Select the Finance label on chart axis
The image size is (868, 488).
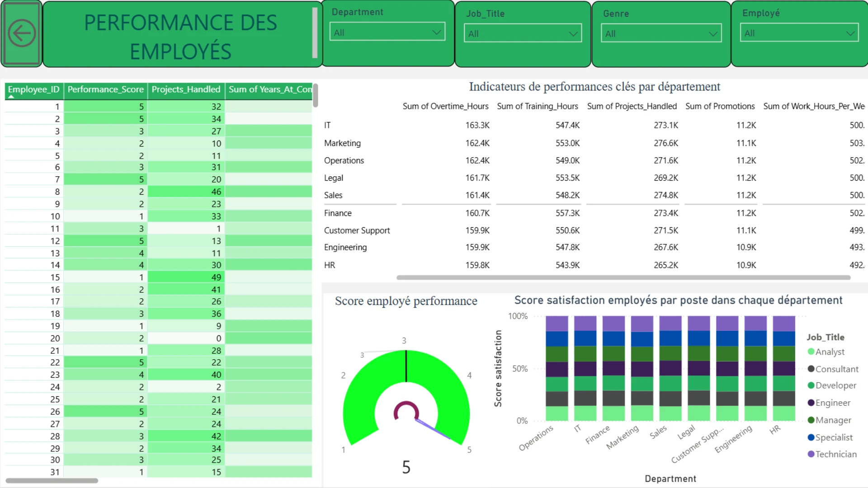598,434
